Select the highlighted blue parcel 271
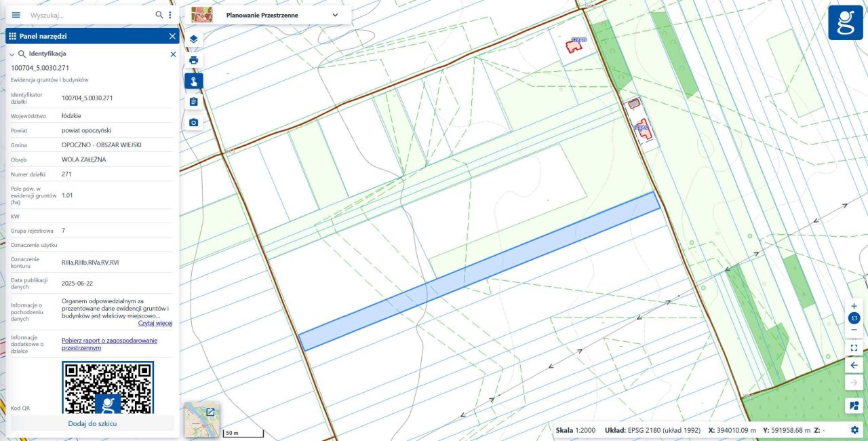 (479, 271)
